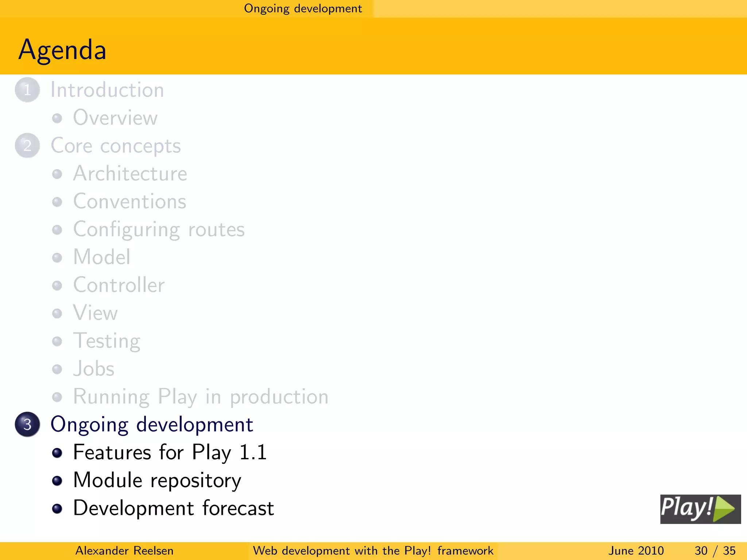Open Running Play in production entry
The height and width of the screenshot is (560, 747).
point(201,397)
